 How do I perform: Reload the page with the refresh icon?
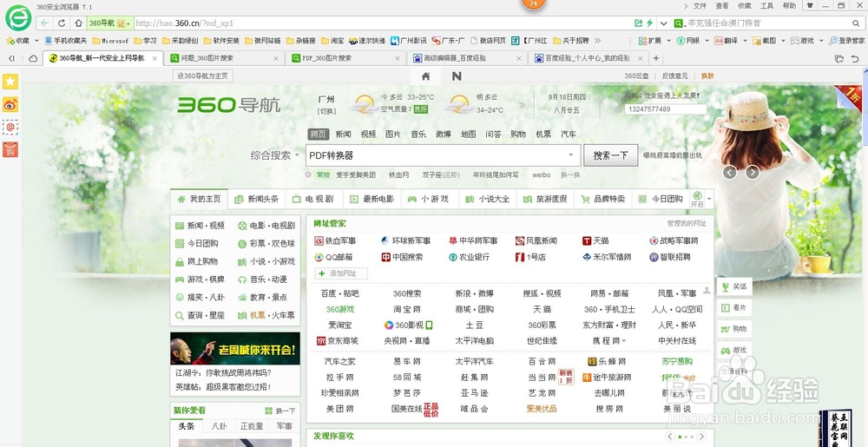click(x=62, y=23)
